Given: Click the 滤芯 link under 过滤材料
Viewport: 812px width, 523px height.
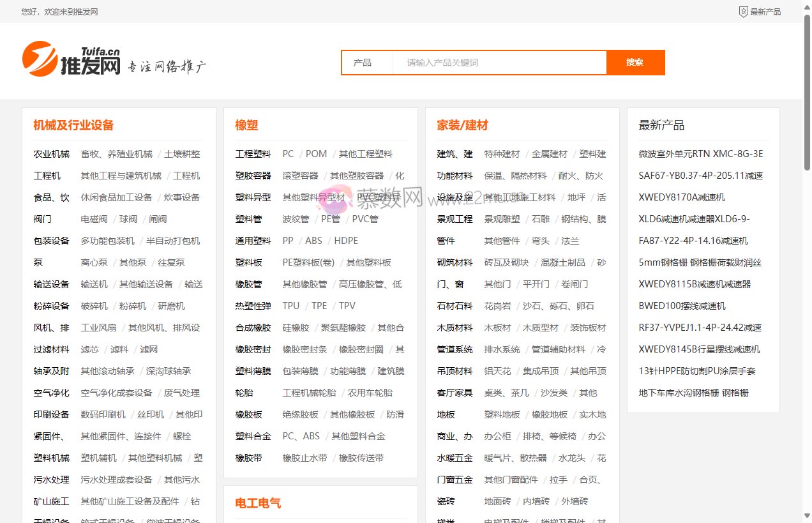Looking at the screenshot, I should [x=89, y=349].
